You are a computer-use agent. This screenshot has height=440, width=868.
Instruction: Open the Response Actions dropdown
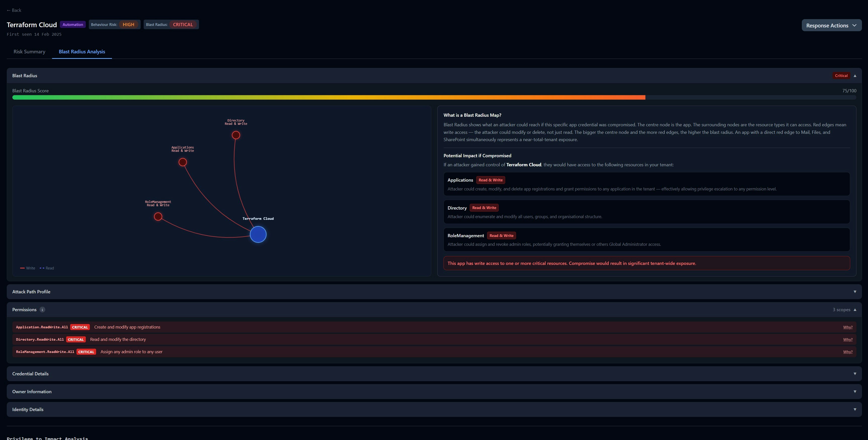tap(831, 25)
